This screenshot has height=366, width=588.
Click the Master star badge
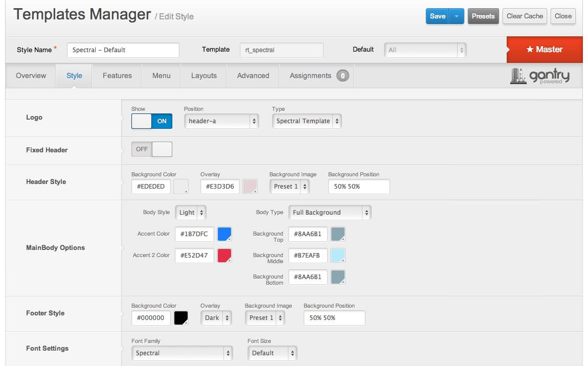544,50
